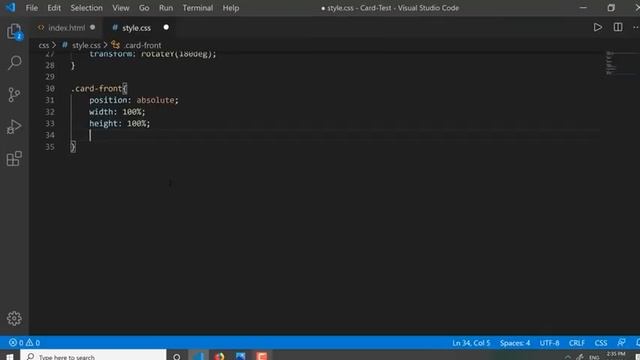Open the Terminal menu
The image size is (640, 360).
198,8
